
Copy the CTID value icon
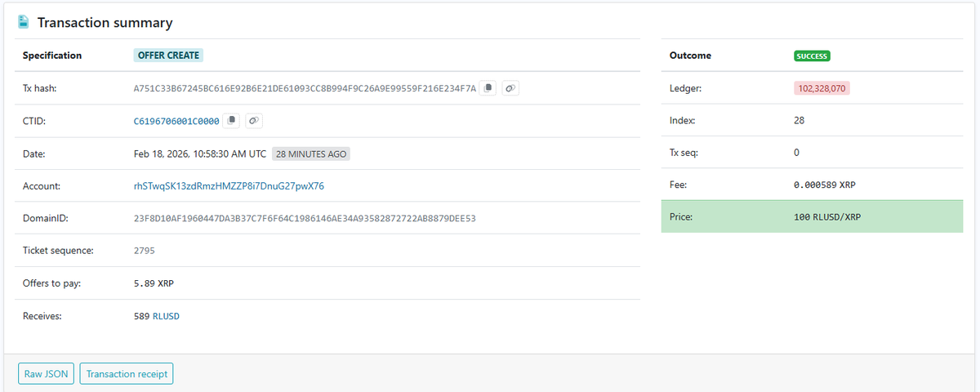click(232, 121)
